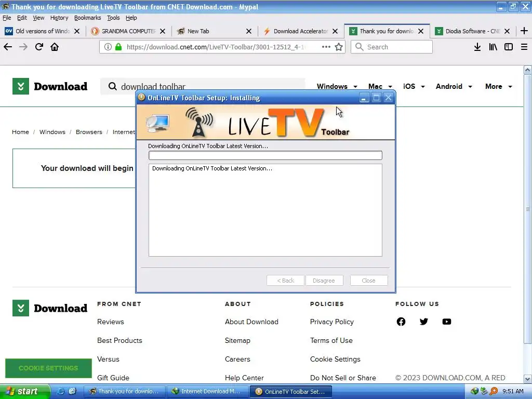Go back with the browser back arrow
Image resolution: width=532 pixels, height=399 pixels.
coord(8,47)
